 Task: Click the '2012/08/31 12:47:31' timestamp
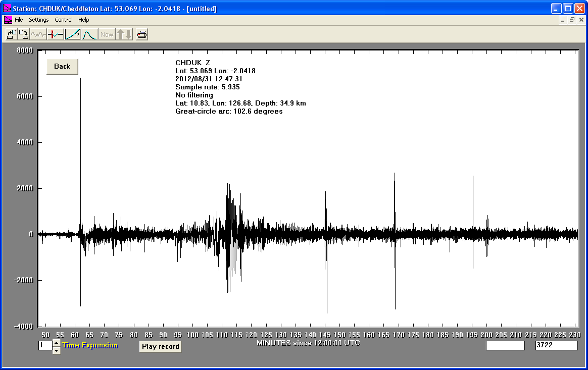pos(209,79)
